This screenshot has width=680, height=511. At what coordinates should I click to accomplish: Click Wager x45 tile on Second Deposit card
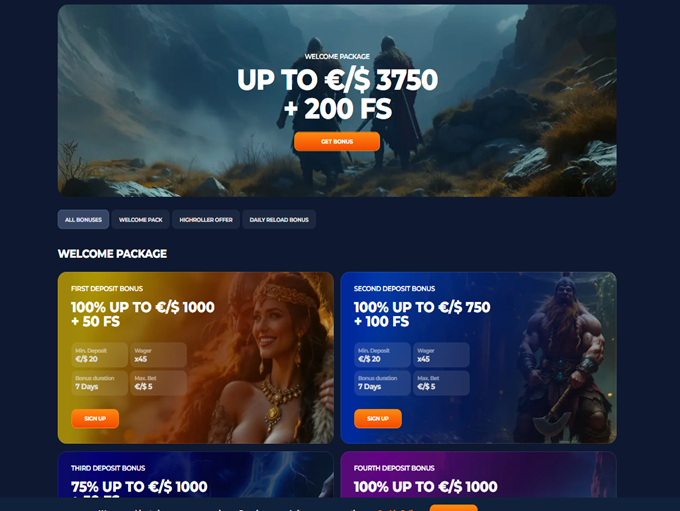pos(441,355)
